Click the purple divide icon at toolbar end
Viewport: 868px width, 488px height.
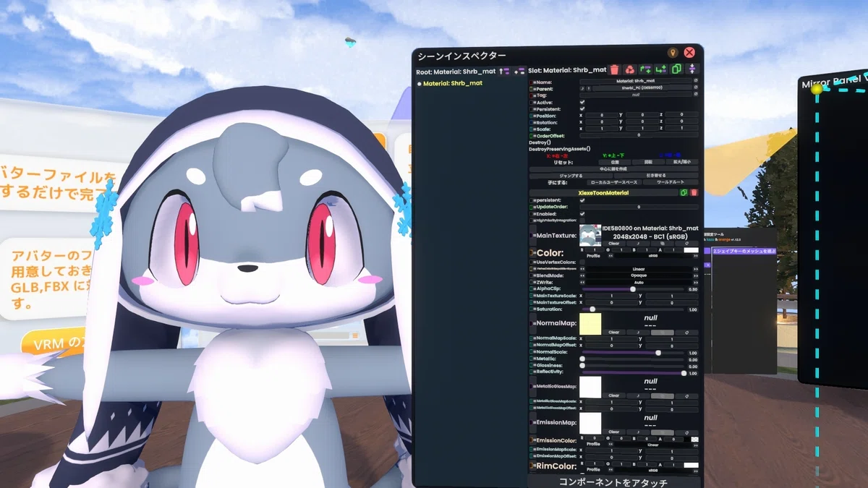click(692, 70)
